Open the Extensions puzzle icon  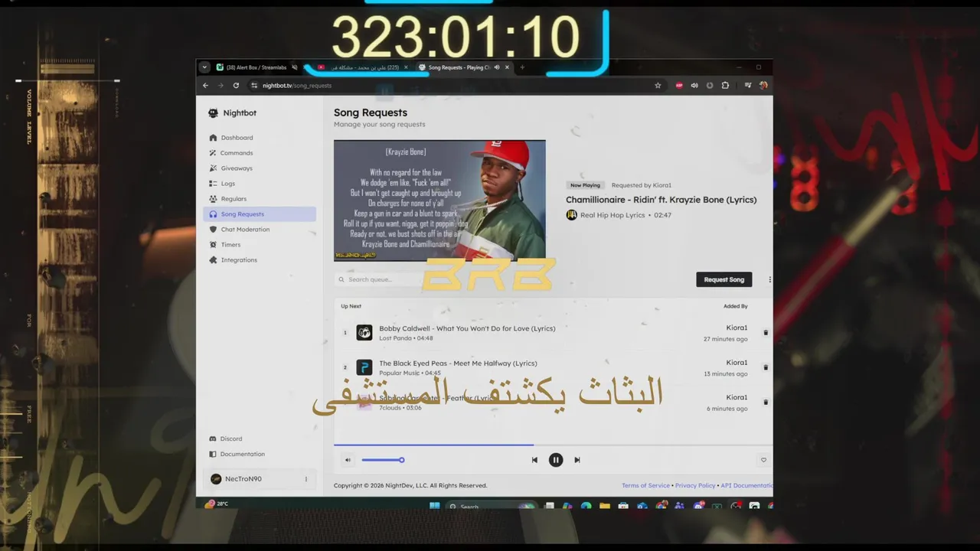coord(725,86)
